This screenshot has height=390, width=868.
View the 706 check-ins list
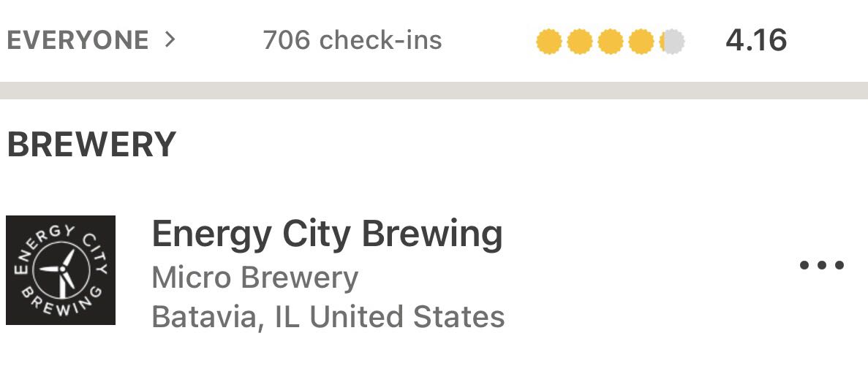coord(352,40)
